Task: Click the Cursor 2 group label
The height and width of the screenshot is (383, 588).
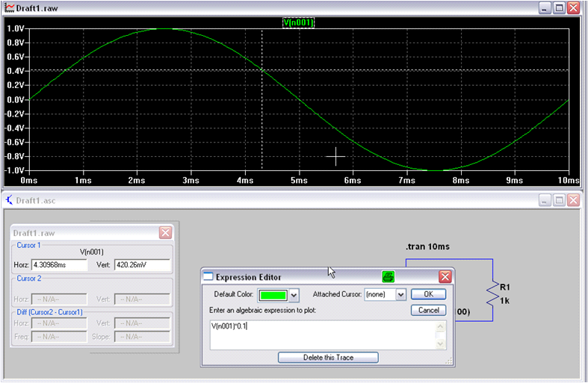Action: 29,278
